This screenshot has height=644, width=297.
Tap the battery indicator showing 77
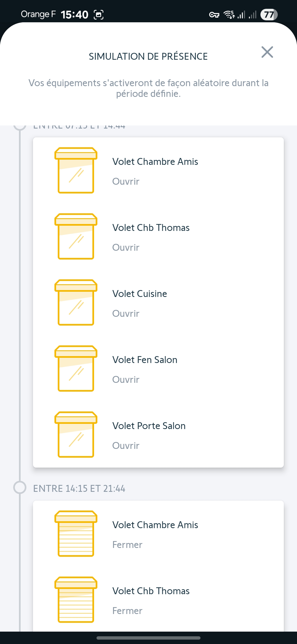point(269,14)
